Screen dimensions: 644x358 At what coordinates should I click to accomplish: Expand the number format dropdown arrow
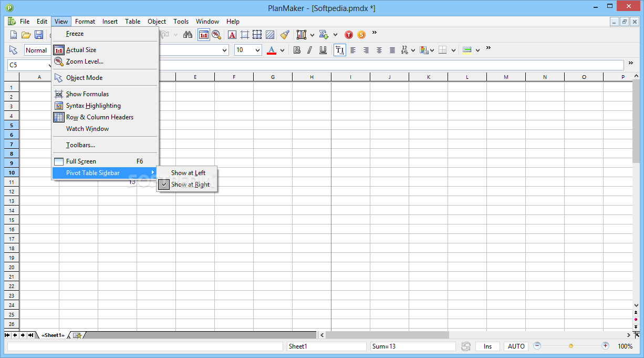[x=413, y=50]
